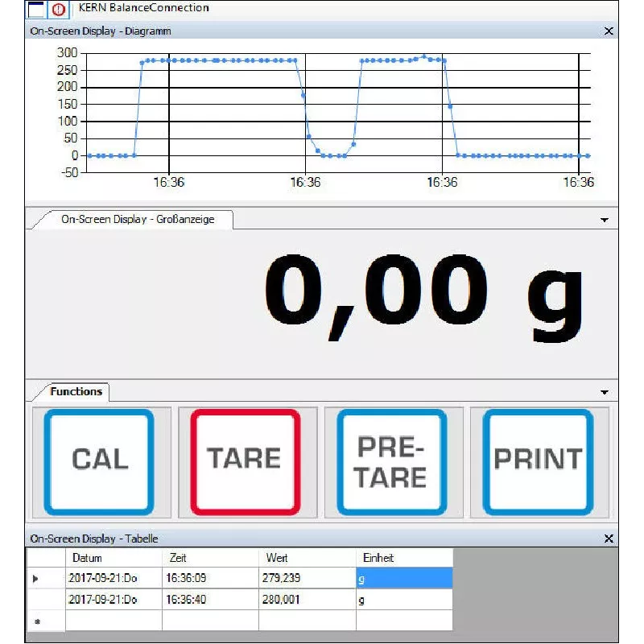Close the Tabelle panel
Viewport: 644px width, 644px height.
click(609, 538)
